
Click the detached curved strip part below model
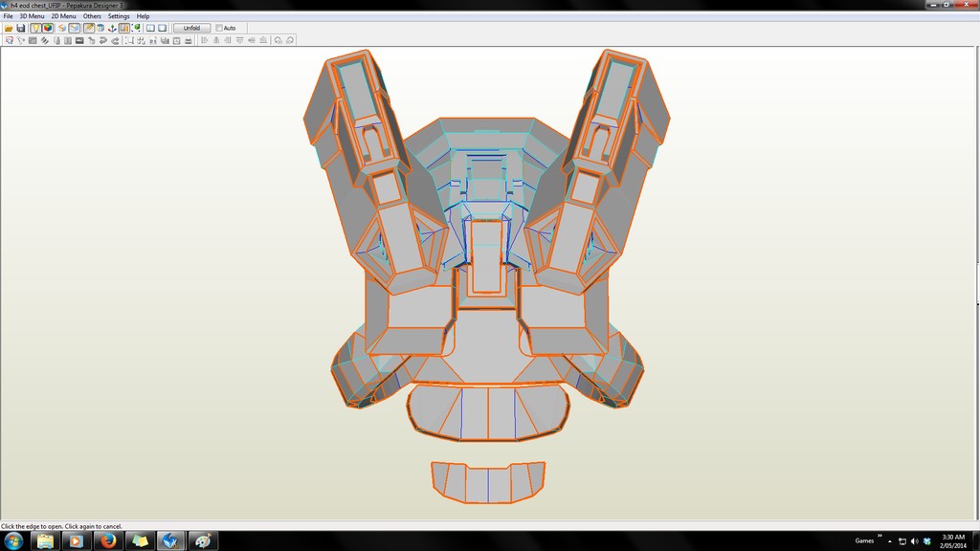pyautogui.click(x=488, y=482)
